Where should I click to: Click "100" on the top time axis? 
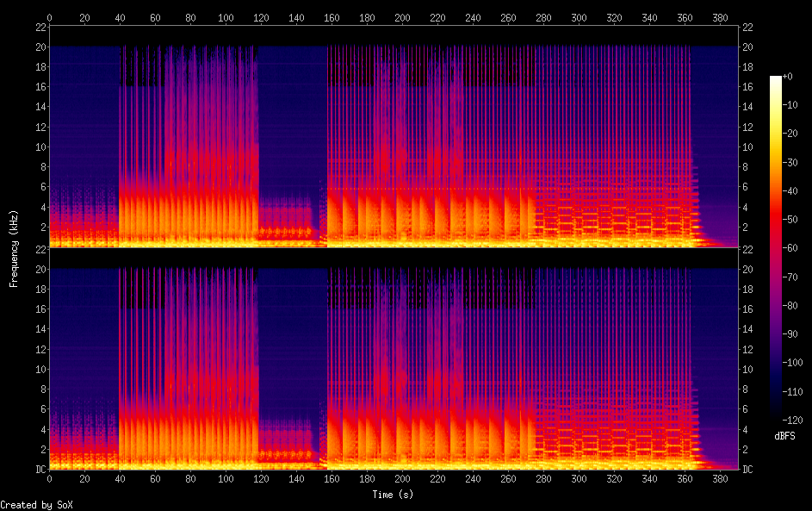(x=226, y=17)
